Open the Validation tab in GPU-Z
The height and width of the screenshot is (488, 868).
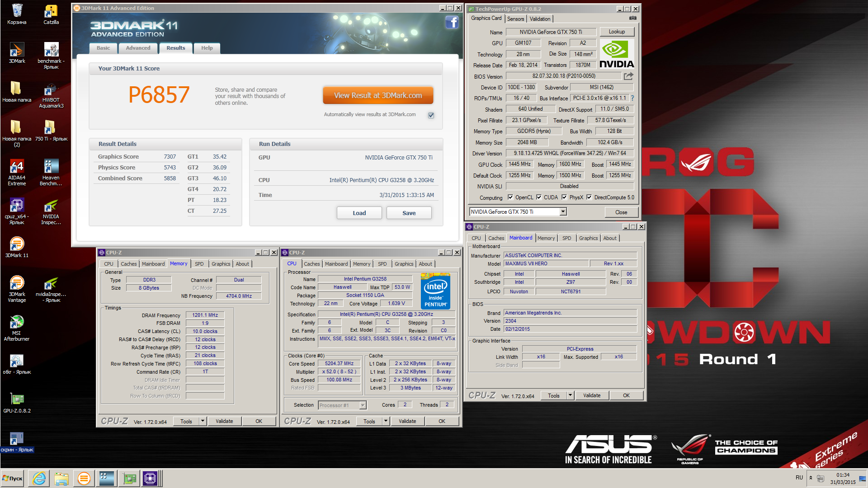tap(540, 19)
